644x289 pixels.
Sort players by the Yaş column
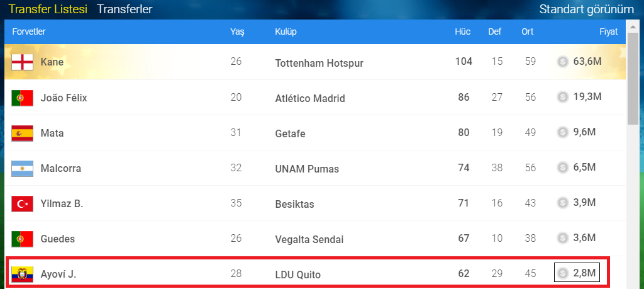(x=237, y=31)
